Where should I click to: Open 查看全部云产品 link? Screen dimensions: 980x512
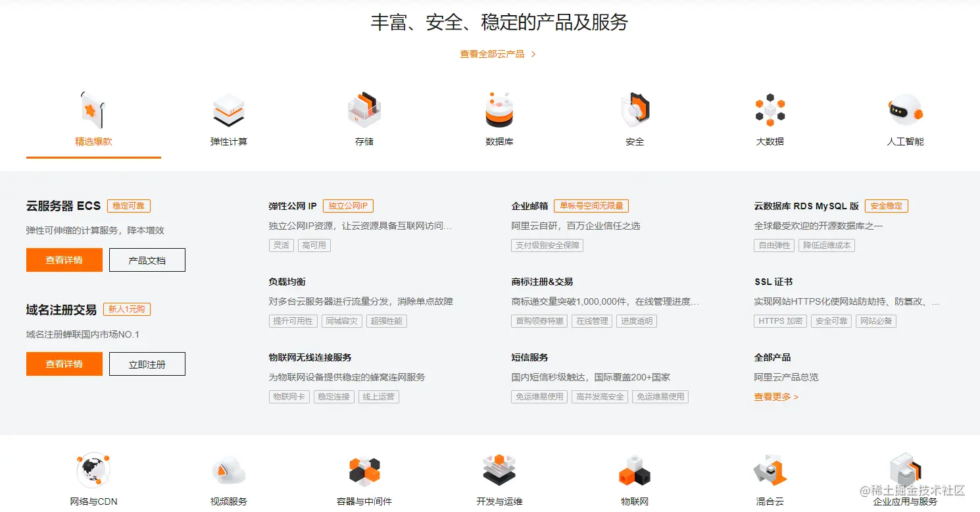coord(492,54)
